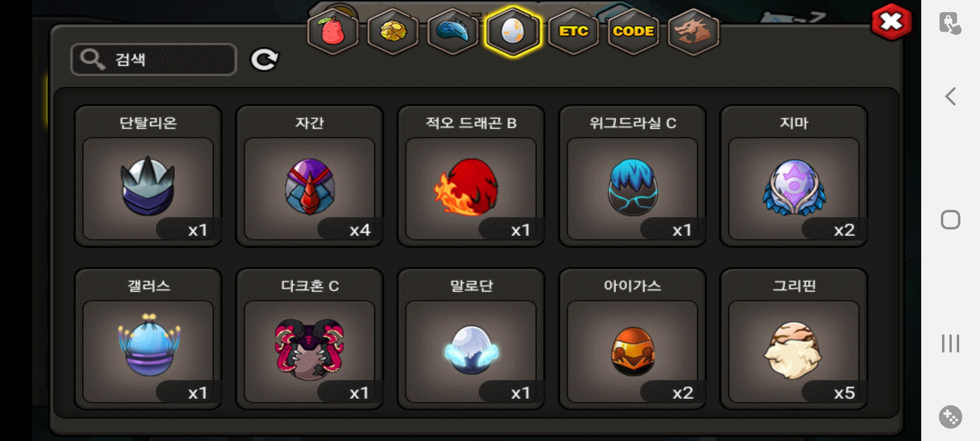
Task: Open the blue dragon scale tab
Action: coord(453,31)
